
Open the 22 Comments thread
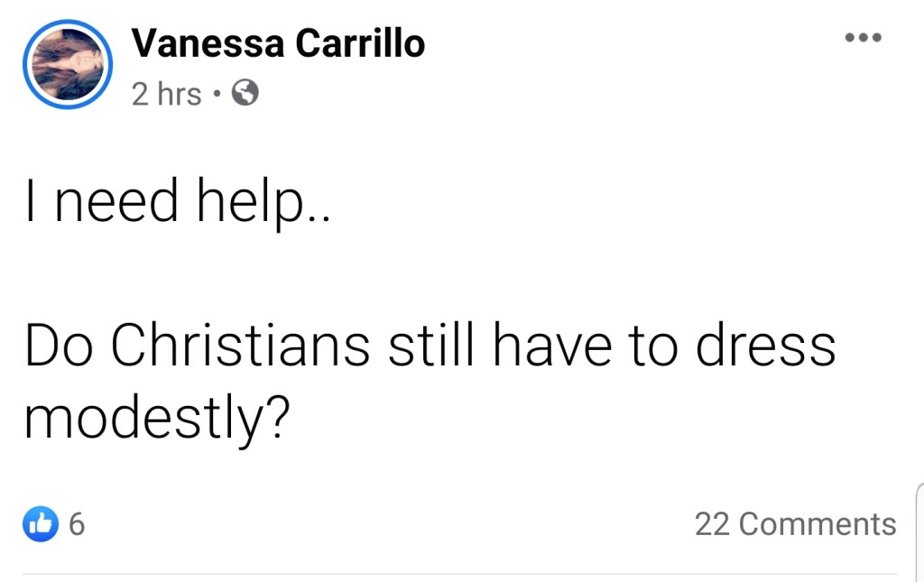[x=795, y=523]
